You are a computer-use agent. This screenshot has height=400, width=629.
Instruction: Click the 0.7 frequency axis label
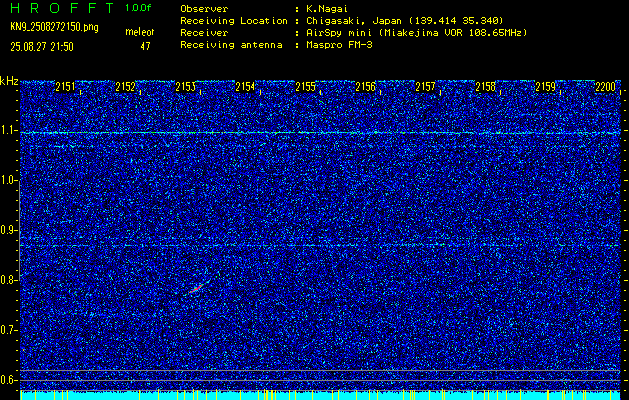(x=8, y=330)
